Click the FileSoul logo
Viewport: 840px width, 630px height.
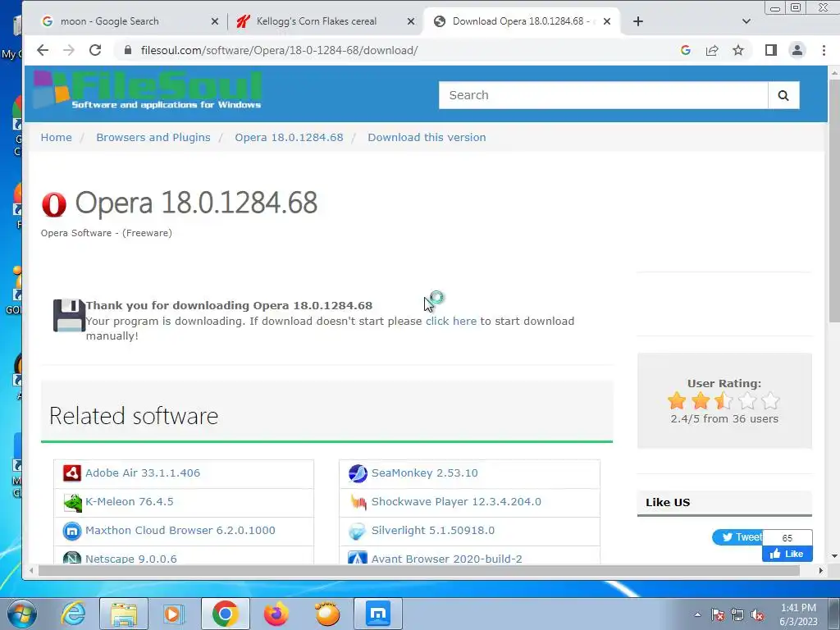(x=148, y=89)
